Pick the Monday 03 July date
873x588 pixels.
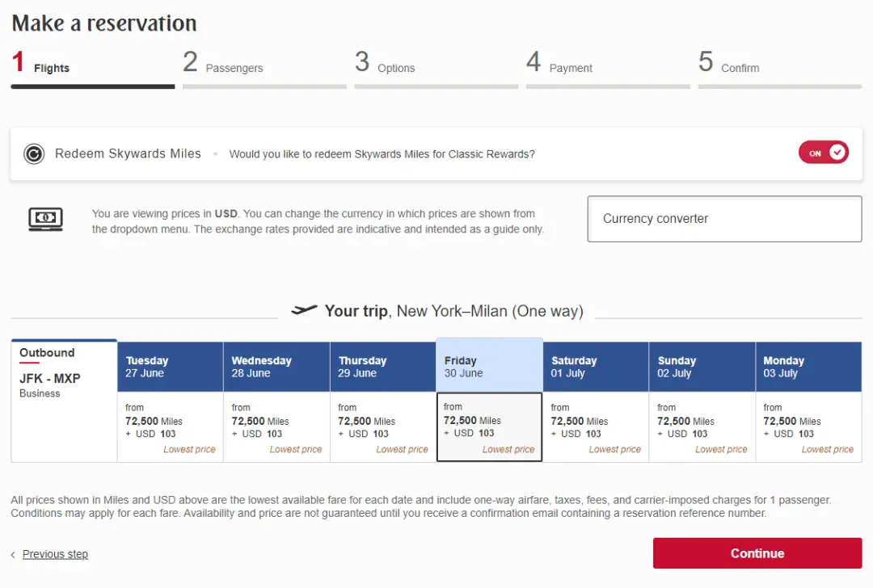coord(808,367)
